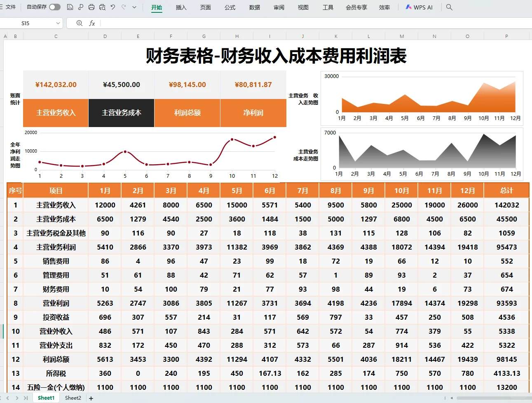Image resolution: width=532 pixels, height=403 pixels.
Task: Select the ¥142,032.00 value cell
Action: click(56, 85)
